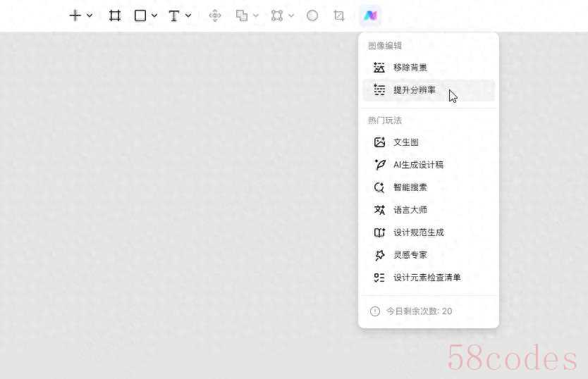Screen dimensions: 588x379
Task: Click the 今日剩余次数 counter text
Action: (x=419, y=311)
